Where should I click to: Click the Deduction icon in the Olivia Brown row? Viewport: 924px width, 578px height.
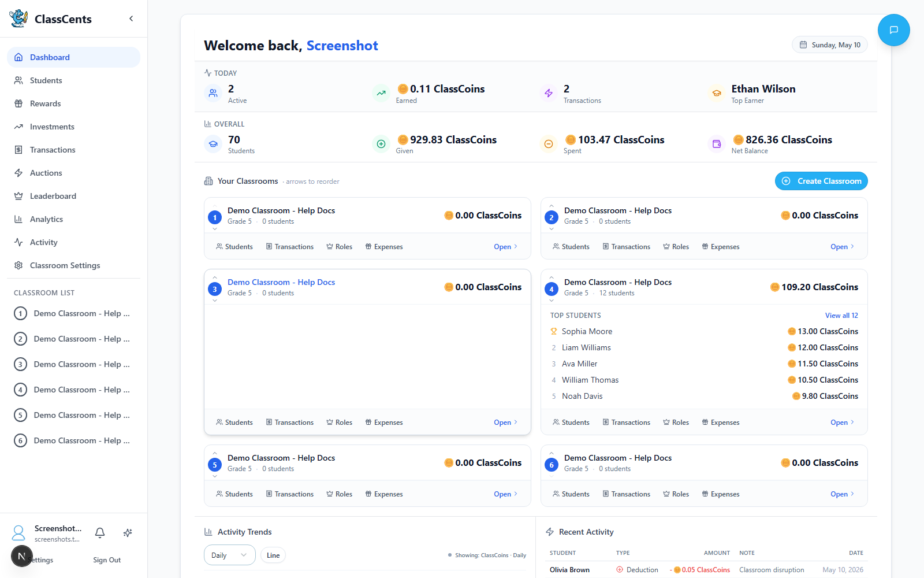coord(620,569)
